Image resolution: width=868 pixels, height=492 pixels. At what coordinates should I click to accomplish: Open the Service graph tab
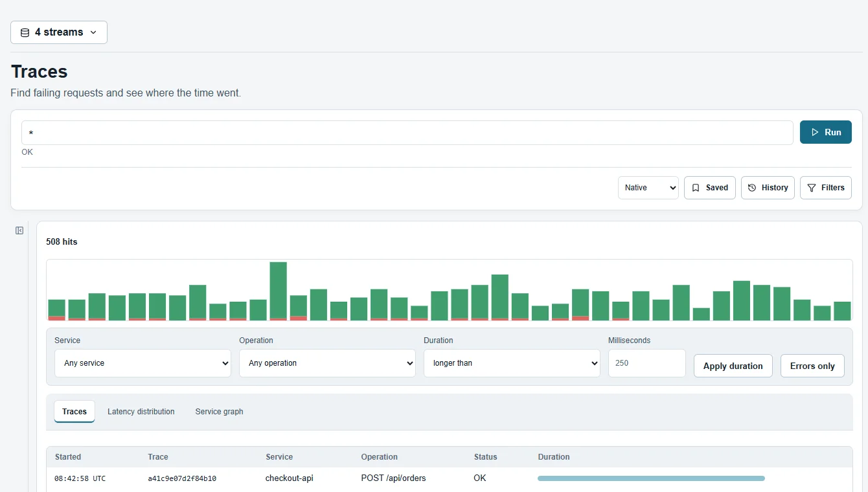pos(220,412)
